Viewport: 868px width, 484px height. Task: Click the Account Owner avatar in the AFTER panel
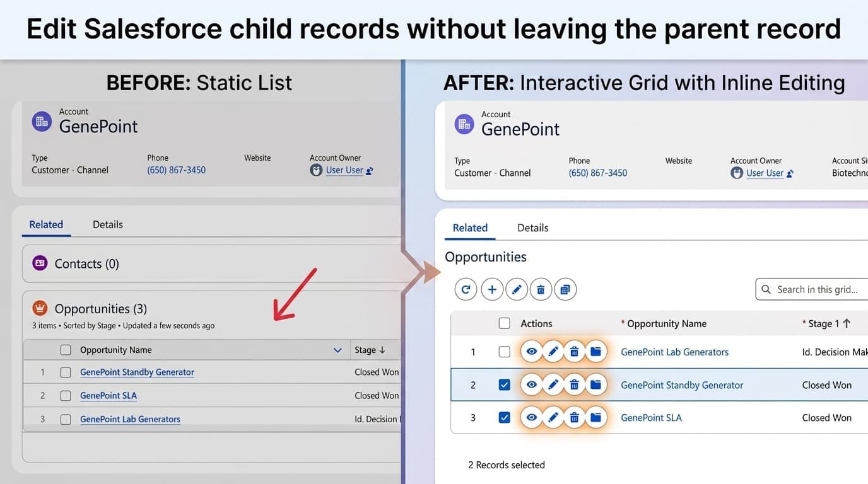point(737,173)
